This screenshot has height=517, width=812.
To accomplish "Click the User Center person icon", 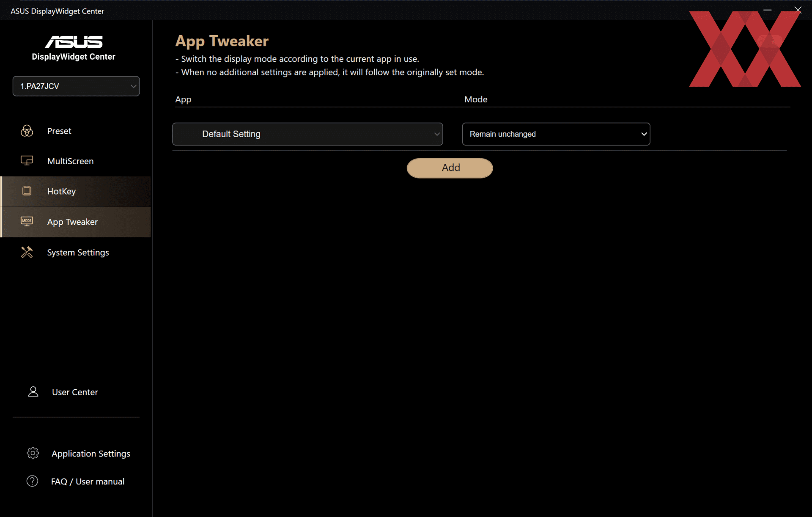I will tap(33, 392).
